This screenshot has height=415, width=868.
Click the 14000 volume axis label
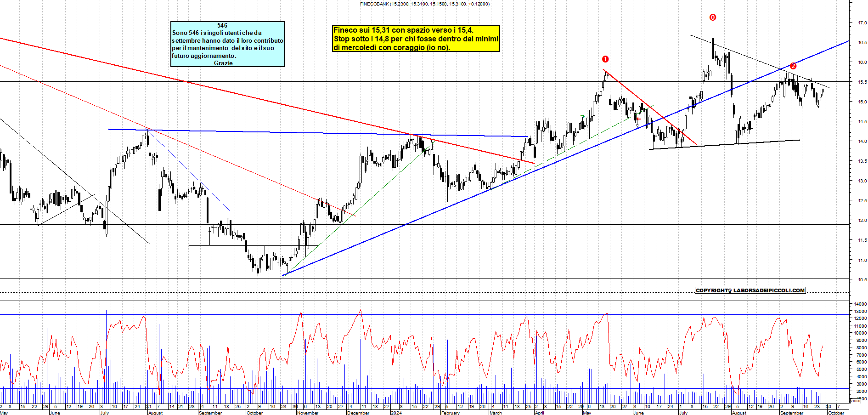tap(860, 304)
